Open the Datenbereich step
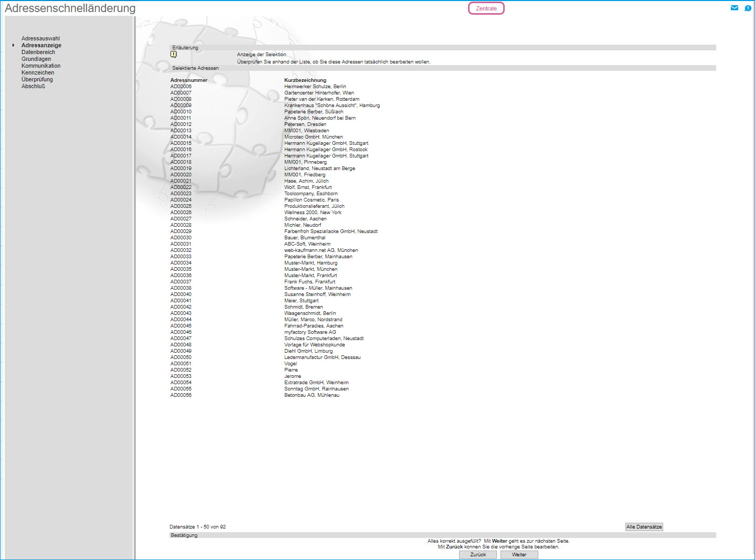This screenshot has height=560, width=755. tap(38, 52)
